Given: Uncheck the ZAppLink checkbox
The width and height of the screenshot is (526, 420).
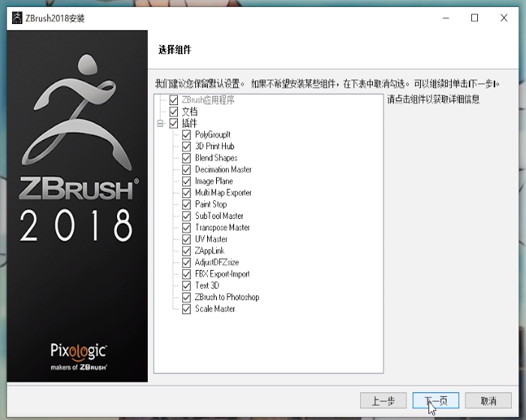Looking at the screenshot, I should click(x=187, y=251).
